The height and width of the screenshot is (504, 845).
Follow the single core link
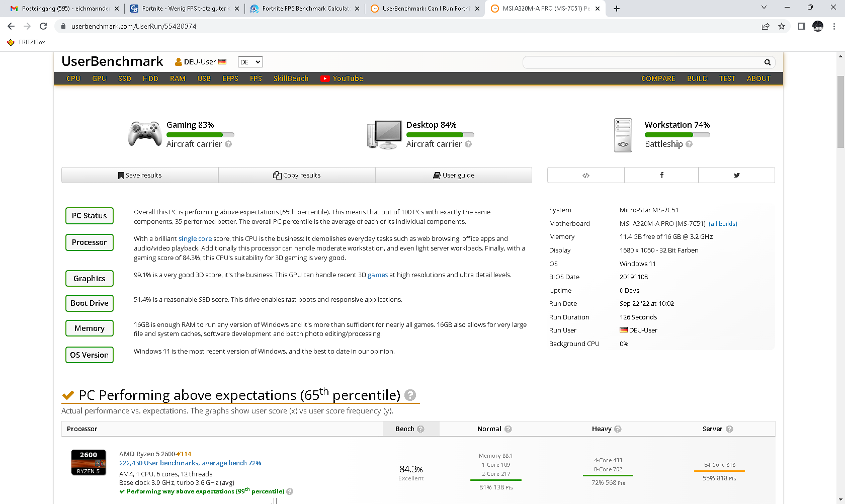pyautogui.click(x=195, y=239)
